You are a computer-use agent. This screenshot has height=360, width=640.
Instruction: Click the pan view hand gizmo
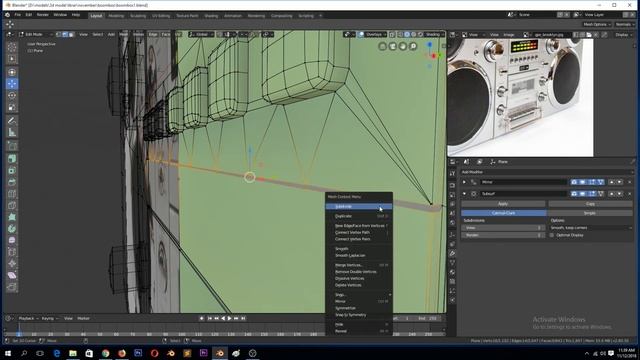(x=403, y=46)
